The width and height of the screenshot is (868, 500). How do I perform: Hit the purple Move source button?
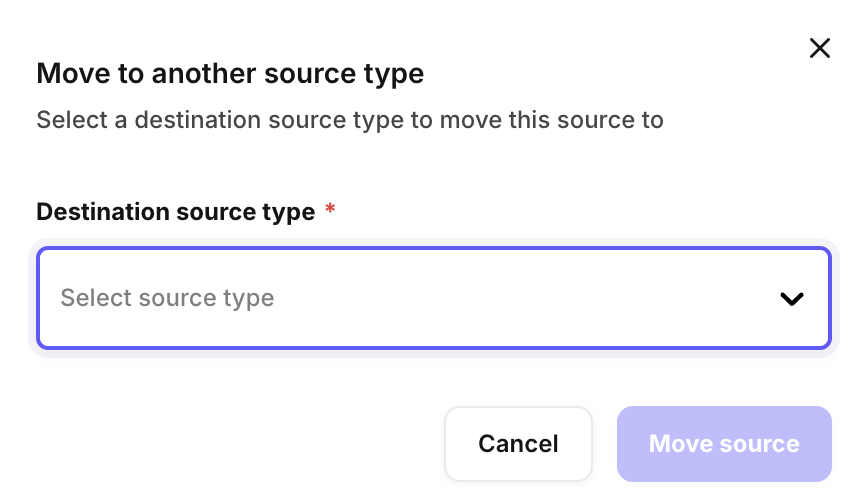724,444
